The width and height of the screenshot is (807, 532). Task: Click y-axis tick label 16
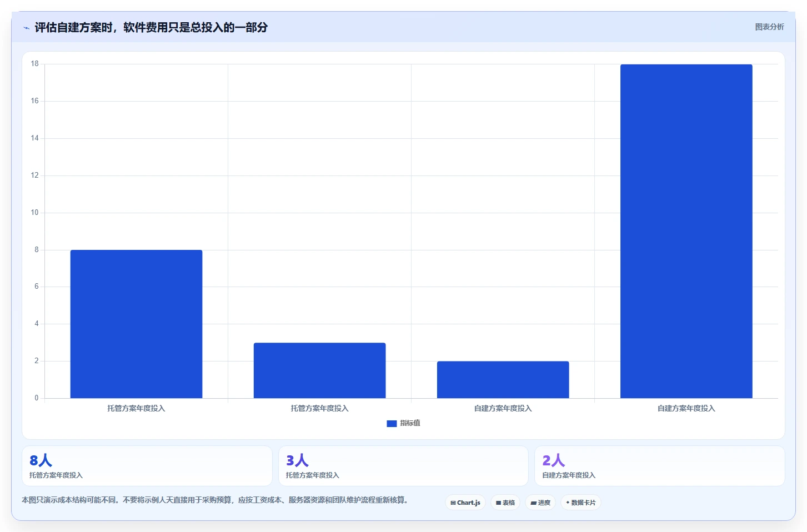click(x=34, y=101)
